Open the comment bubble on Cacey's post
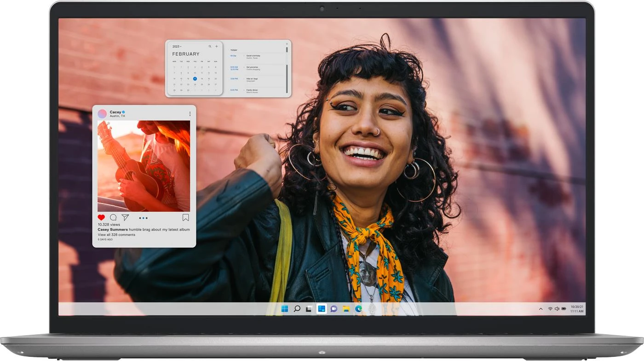 tap(113, 217)
